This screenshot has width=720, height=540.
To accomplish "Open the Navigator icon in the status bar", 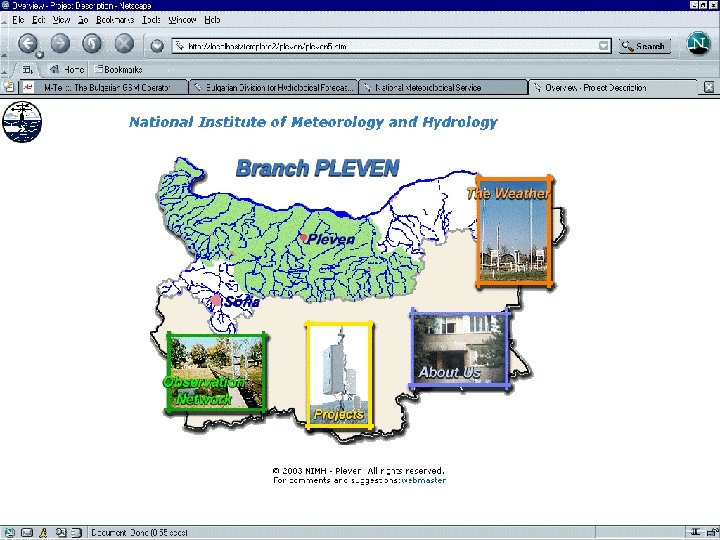I will pyautogui.click(x=9, y=533).
